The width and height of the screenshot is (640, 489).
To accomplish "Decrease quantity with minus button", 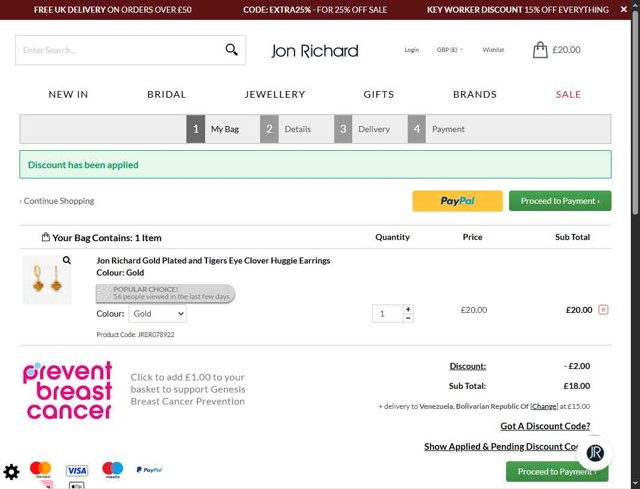I will (408, 318).
